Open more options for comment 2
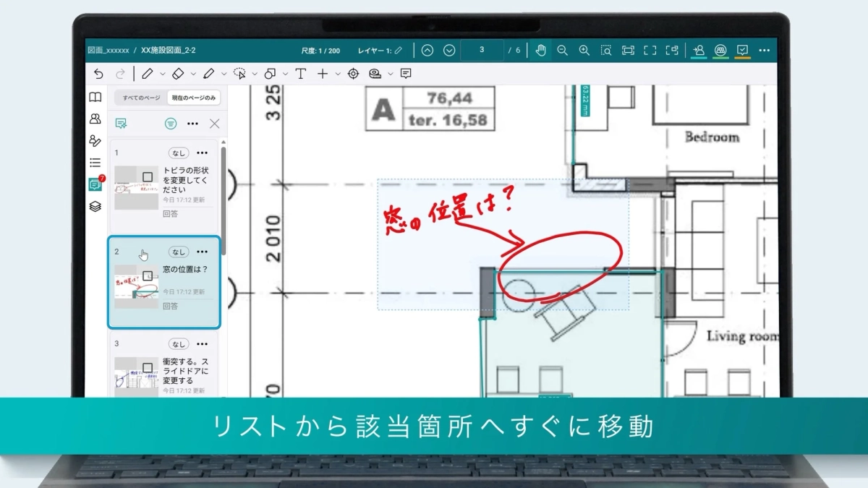Screen dimensions: 868x488 [203, 252]
